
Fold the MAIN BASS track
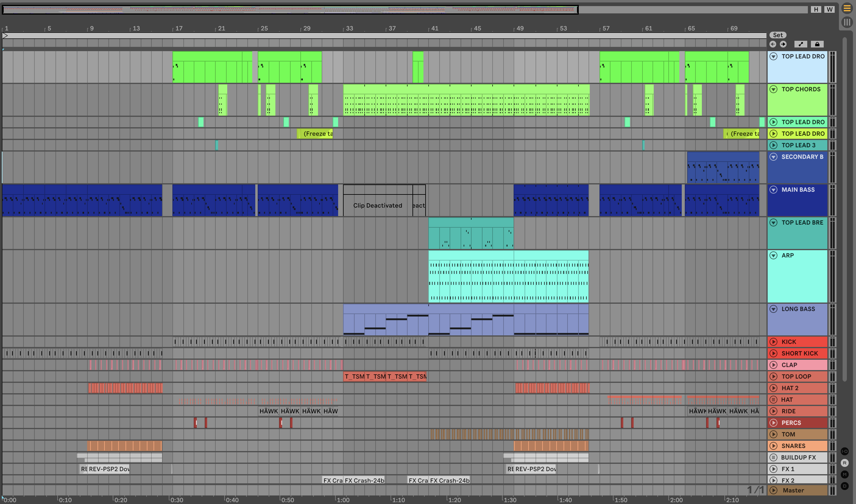[x=773, y=190]
